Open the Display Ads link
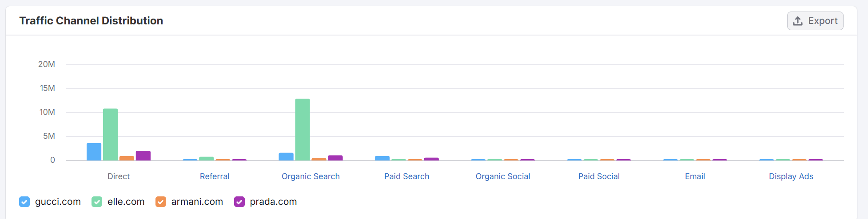Image resolution: width=868 pixels, height=219 pixels. click(x=791, y=176)
